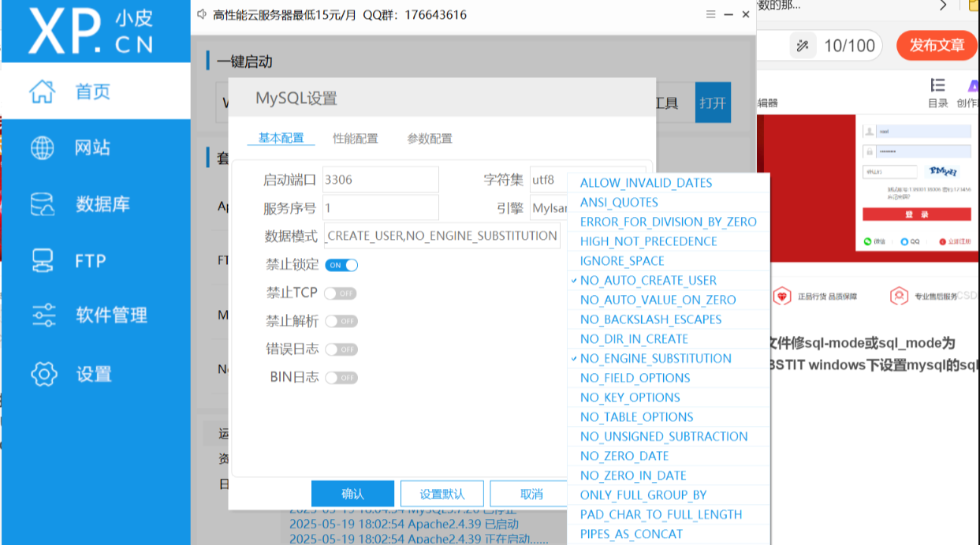Image resolution: width=980 pixels, height=545 pixels.
Task: Click the 10/100 character count text
Action: coord(849,46)
